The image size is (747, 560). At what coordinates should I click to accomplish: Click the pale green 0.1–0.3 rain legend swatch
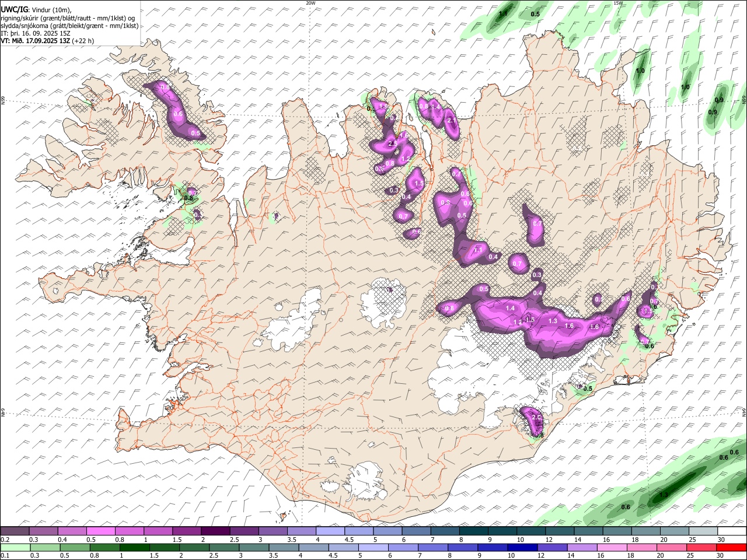(x=15, y=547)
